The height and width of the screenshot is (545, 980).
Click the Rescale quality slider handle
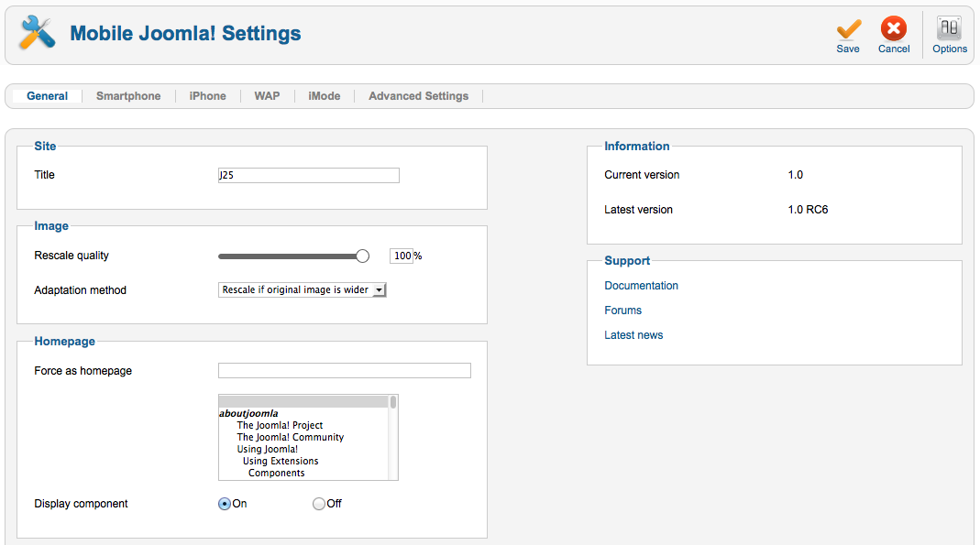[362, 256]
